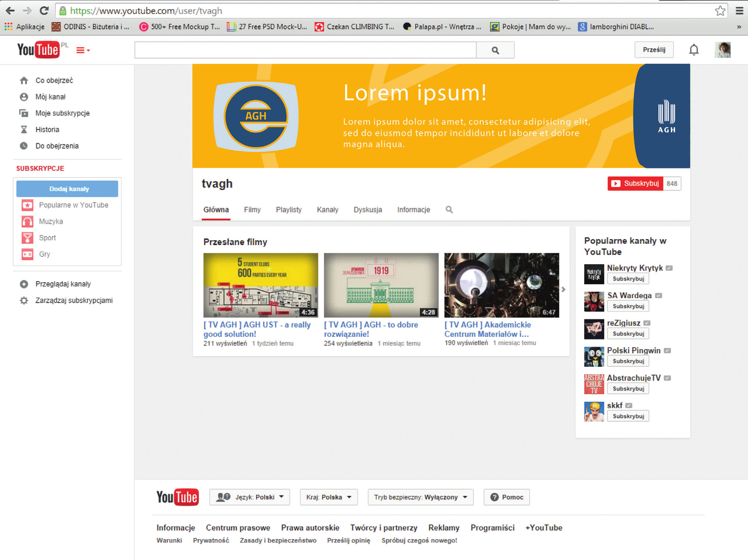The width and height of the screenshot is (748, 560).
Task: Click the browser address bar URL
Action: click(x=146, y=11)
